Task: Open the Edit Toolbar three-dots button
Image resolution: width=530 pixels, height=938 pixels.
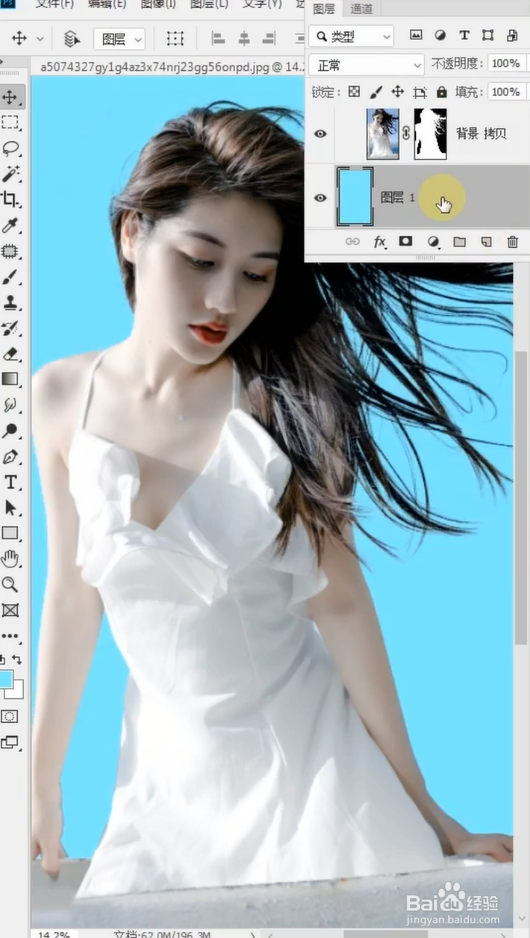Action: pyautogui.click(x=10, y=635)
